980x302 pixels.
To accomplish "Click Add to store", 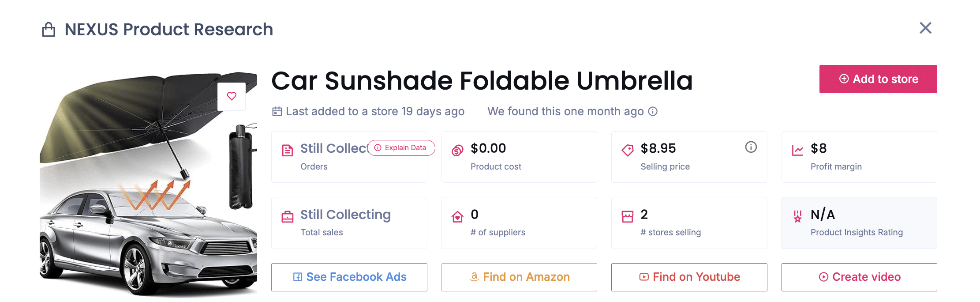I will (x=878, y=79).
